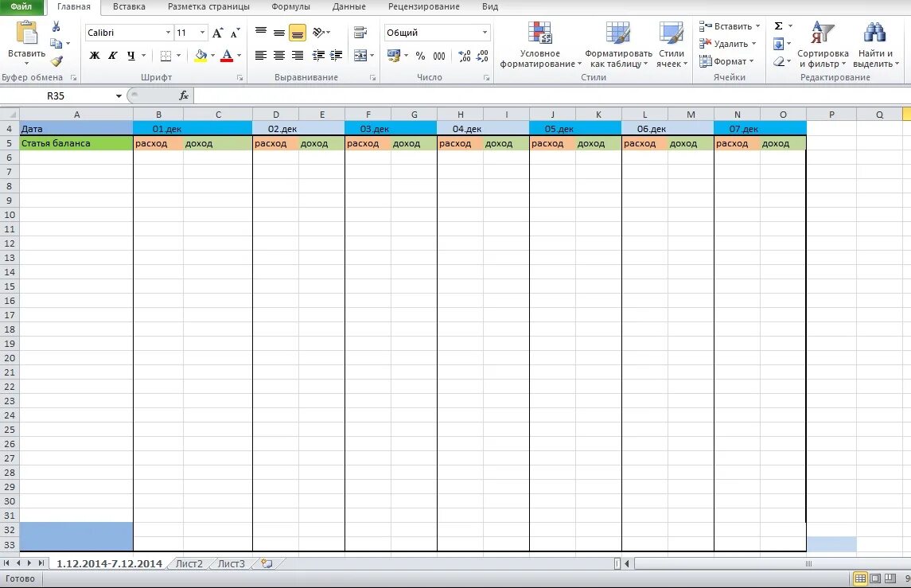Open the font name Calibri dropdown
This screenshot has height=588, width=911.
click(x=168, y=33)
